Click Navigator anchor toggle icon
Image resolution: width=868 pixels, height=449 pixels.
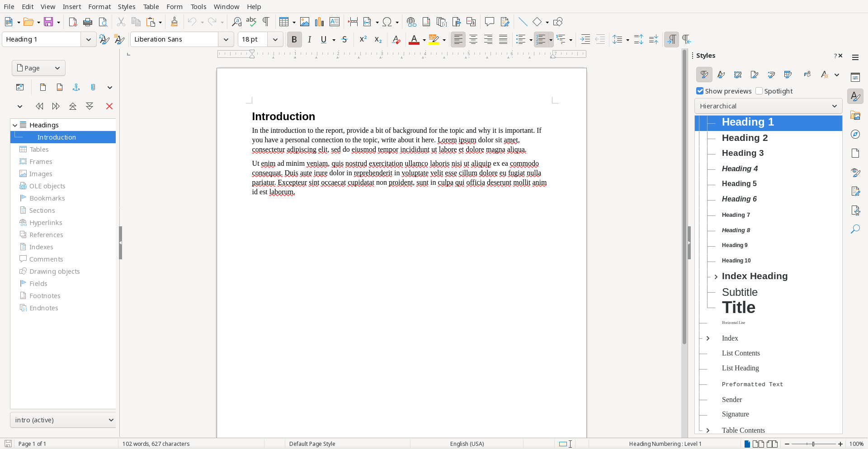click(76, 87)
